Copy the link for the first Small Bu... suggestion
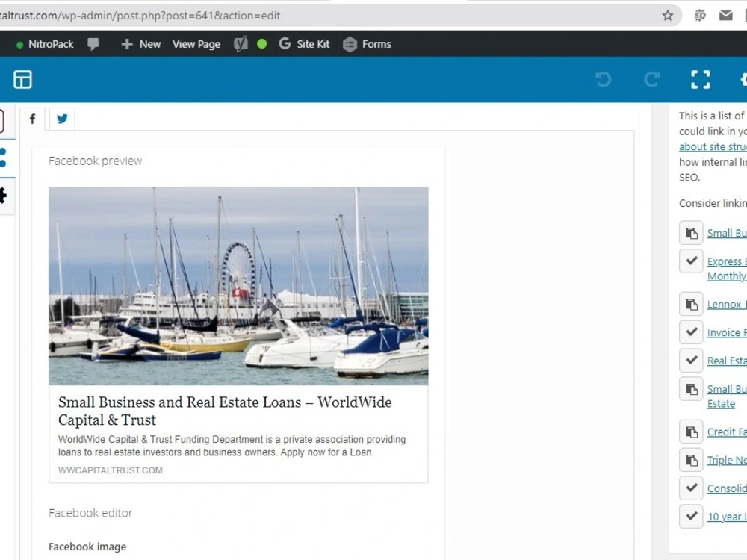Screen dimensions: 747x560 (x=691, y=233)
